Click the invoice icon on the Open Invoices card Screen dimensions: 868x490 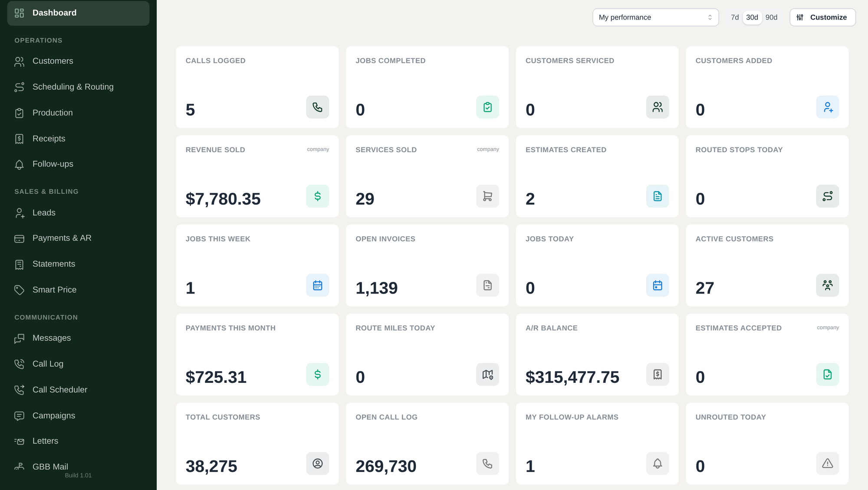coord(487,285)
